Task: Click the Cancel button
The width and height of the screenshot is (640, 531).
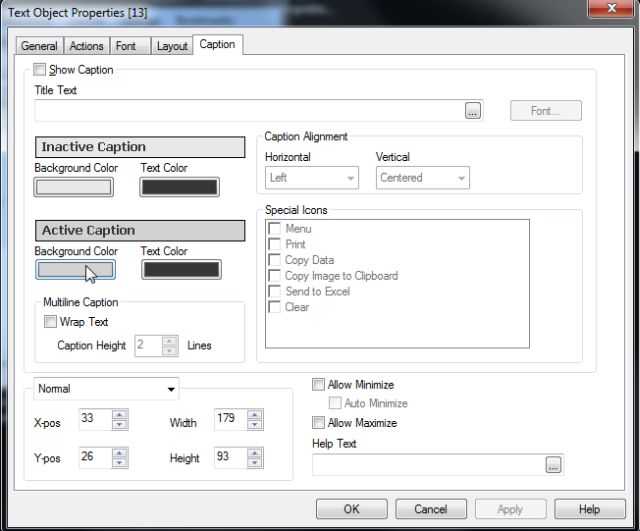Action: coord(431,509)
